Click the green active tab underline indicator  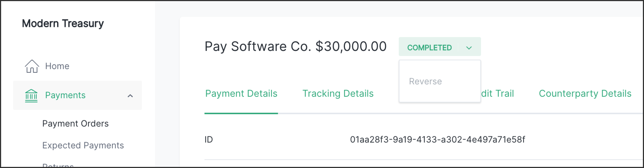[x=241, y=114]
